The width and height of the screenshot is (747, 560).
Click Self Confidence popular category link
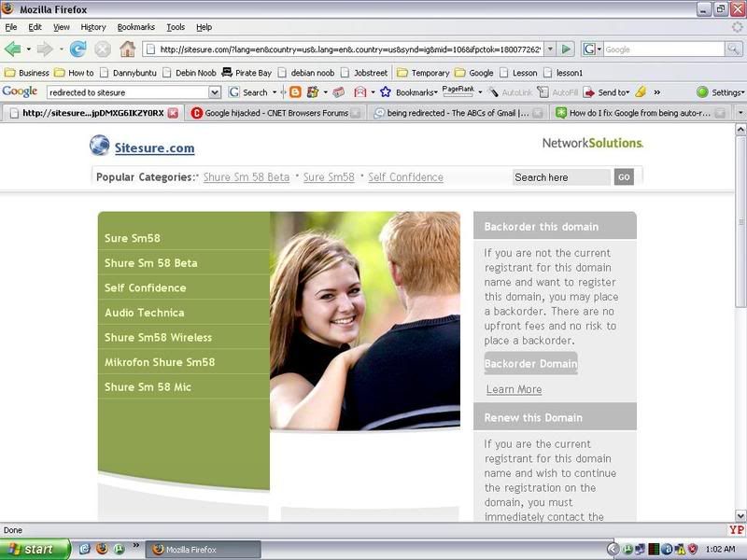click(405, 177)
